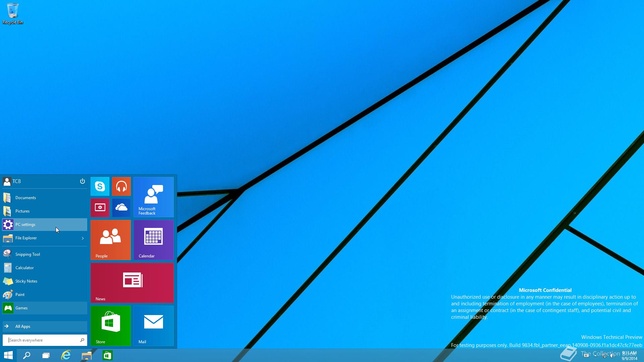The height and width of the screenshot is (362, 644).
Task: Expand the File Explorer jump list arrow
Action: point(83,238)
